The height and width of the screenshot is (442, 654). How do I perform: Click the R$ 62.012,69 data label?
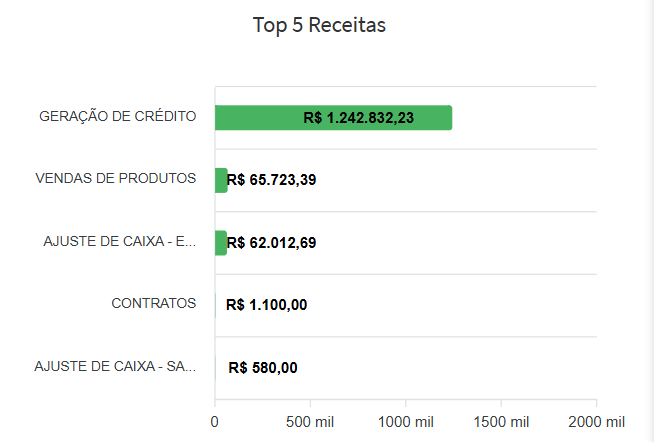(x=272, y=242)
